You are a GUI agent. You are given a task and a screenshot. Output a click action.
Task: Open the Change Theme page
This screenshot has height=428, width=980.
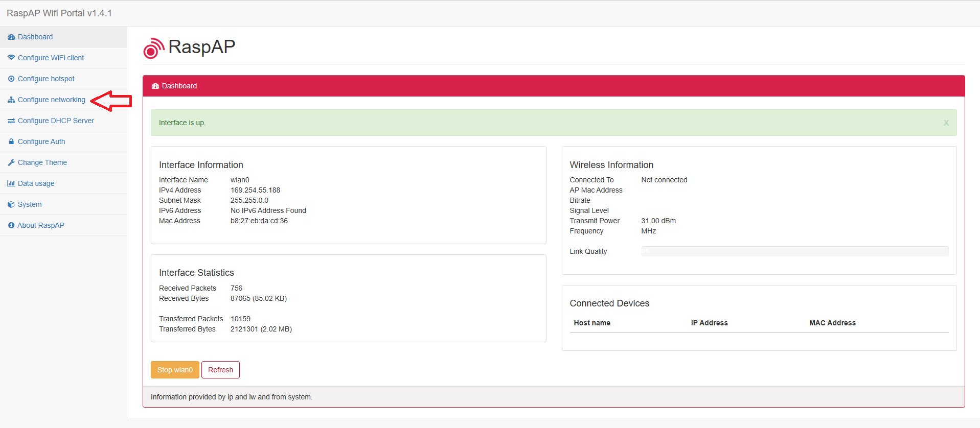coord(63,162)
